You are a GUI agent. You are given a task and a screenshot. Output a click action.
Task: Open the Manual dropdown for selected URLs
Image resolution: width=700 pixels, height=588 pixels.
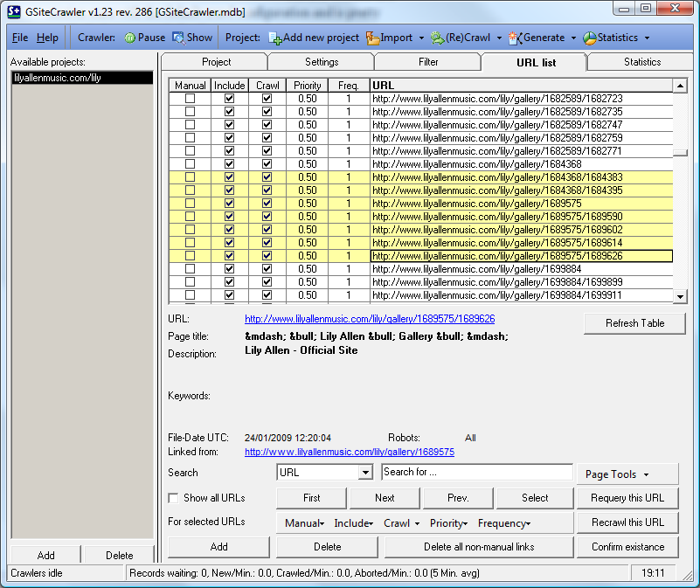(x=304, y=523)
